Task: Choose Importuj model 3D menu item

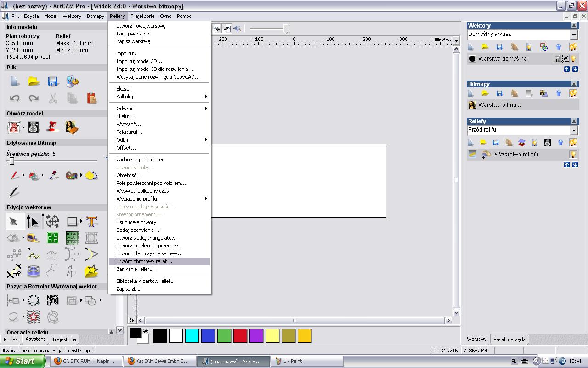Action: tap(159, 61)
